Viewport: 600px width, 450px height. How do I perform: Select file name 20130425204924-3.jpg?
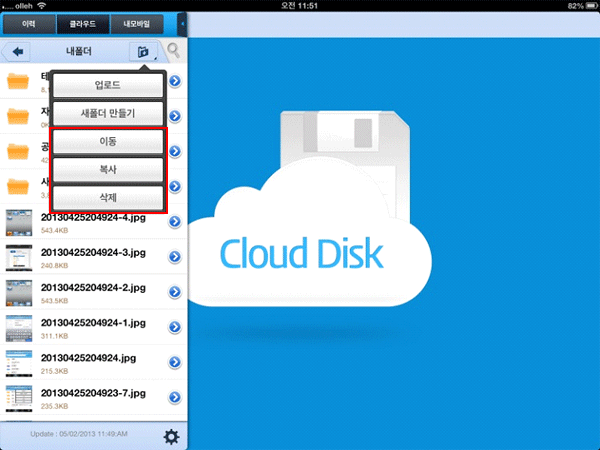tap(93, 253)
